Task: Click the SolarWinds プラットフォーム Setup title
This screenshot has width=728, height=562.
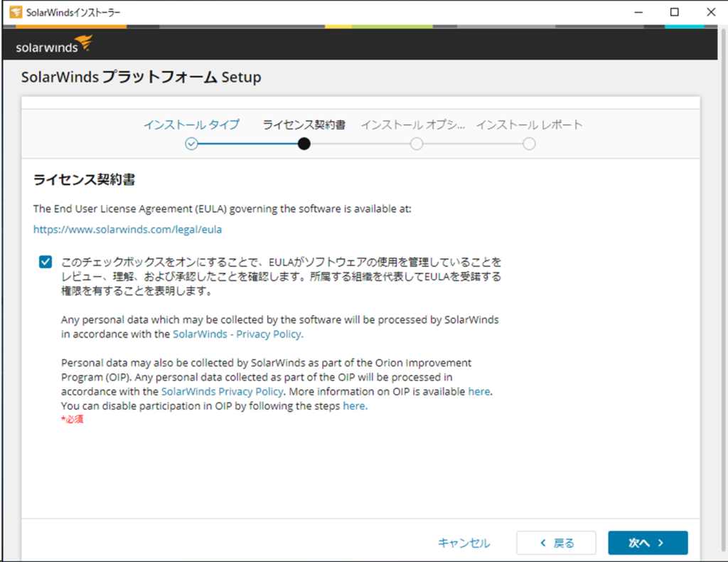Action: [141, 77]
